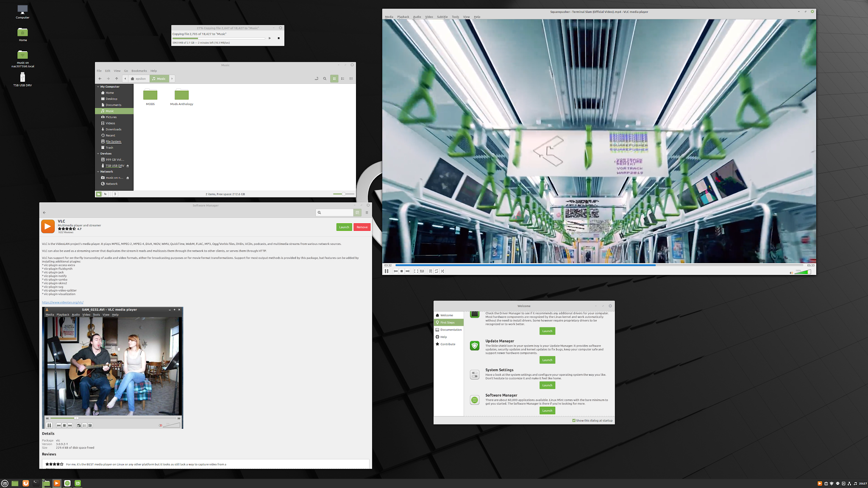Screen dimensions: 868x488
Task: Pause the file copy operation
Action: point(270,38)
